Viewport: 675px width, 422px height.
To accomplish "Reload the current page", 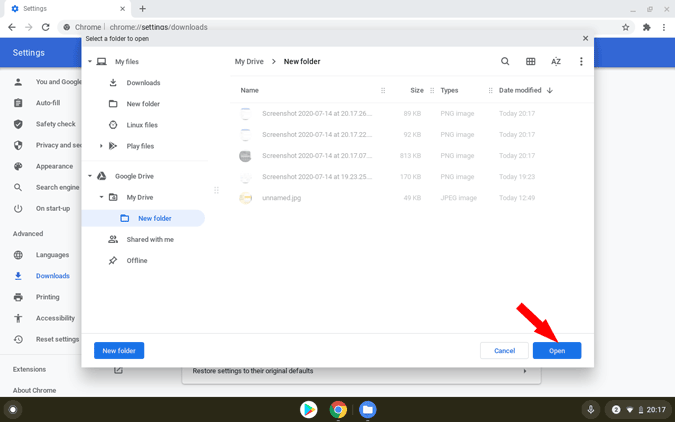I will 45,27.
